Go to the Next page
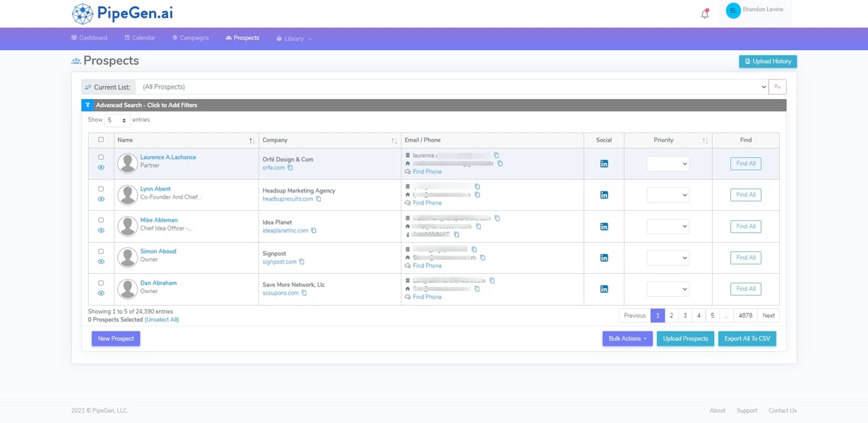The height and width of the screenshot is (423, 868). coord(768,315)
